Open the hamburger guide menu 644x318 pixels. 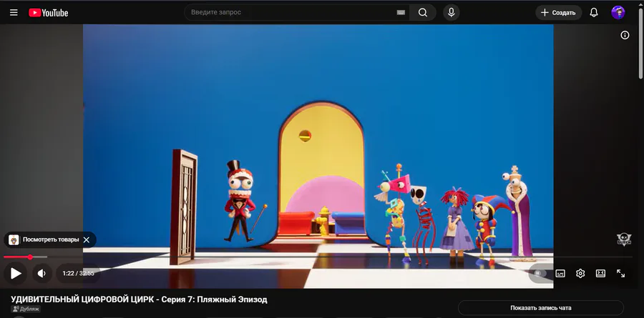coord(14,13)
